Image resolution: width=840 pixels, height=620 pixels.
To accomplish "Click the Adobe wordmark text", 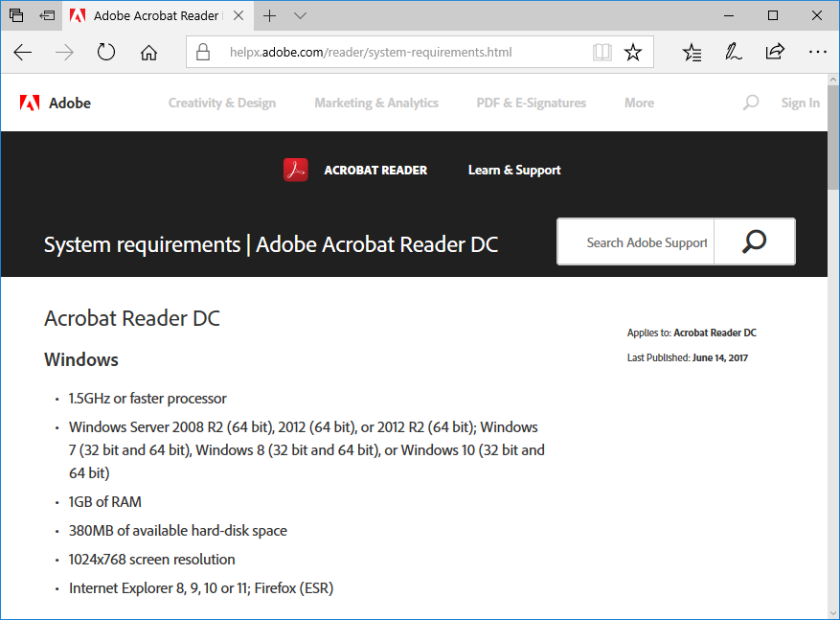I will (70, 103).
